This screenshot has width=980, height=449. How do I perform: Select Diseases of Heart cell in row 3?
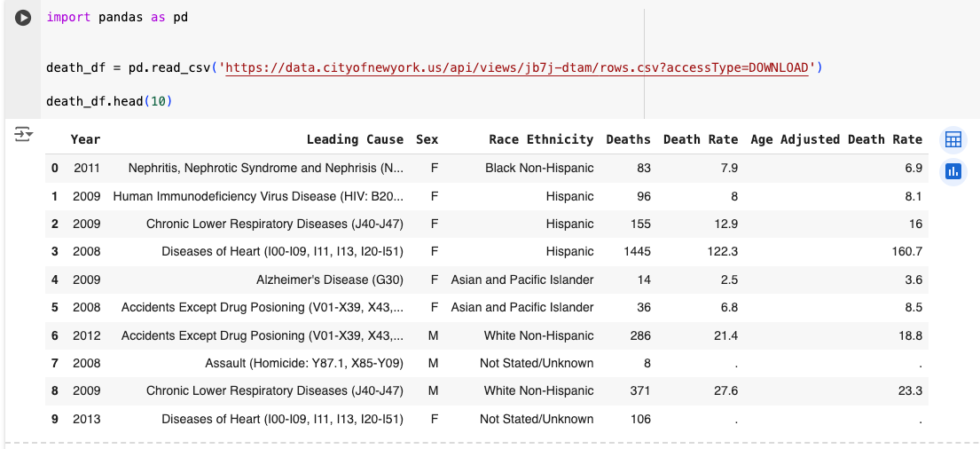282,251
